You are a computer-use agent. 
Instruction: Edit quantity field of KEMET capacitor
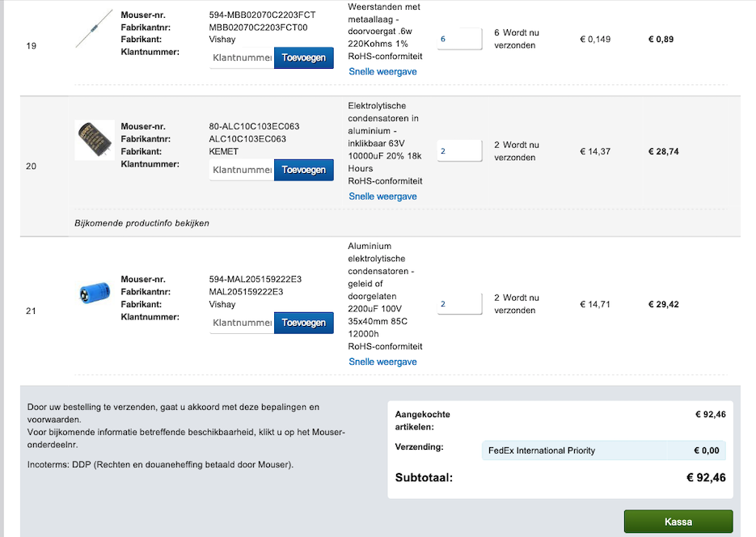click(x=459, y=151)
